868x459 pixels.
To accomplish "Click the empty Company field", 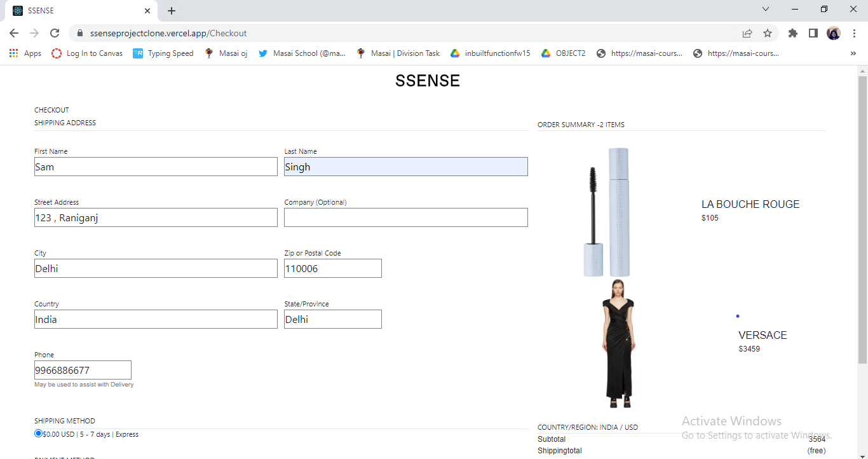I will tap(406, 217).
